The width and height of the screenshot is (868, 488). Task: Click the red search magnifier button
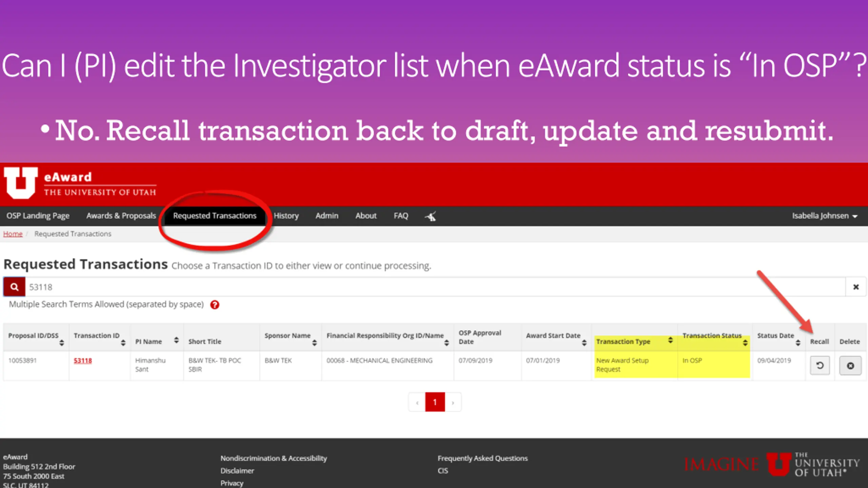(14, 287)
